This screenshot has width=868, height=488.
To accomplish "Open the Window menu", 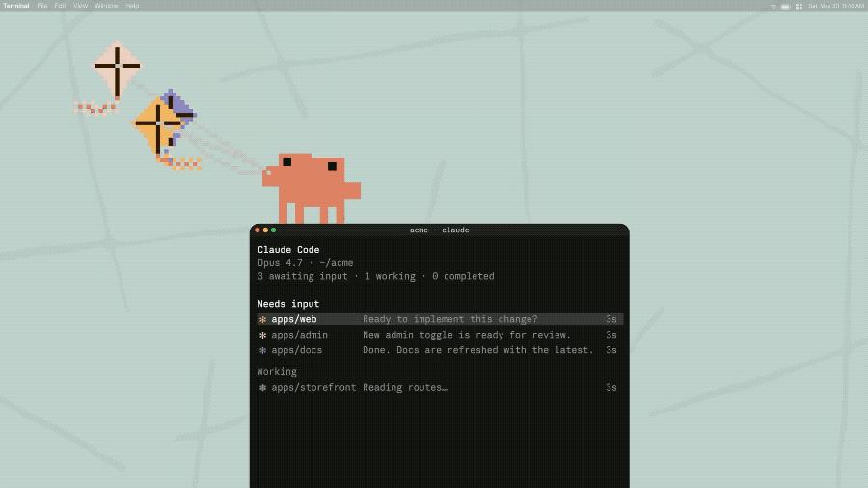I will point(106,6).
